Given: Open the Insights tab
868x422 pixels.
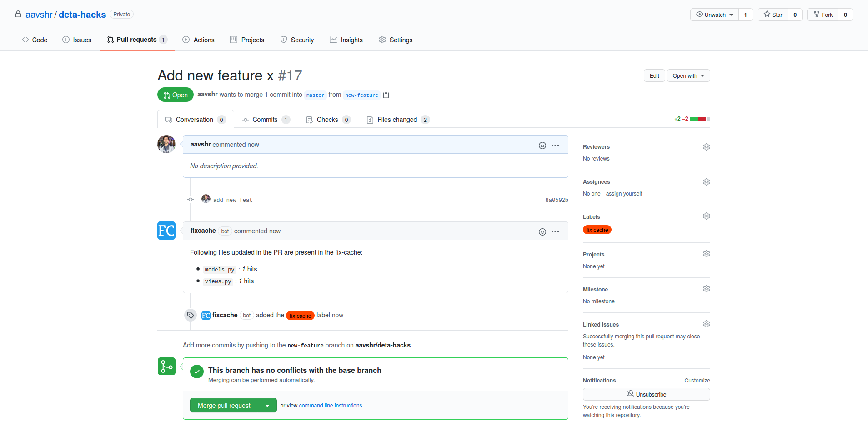Looking at the screenshot, I should (346, 40).
